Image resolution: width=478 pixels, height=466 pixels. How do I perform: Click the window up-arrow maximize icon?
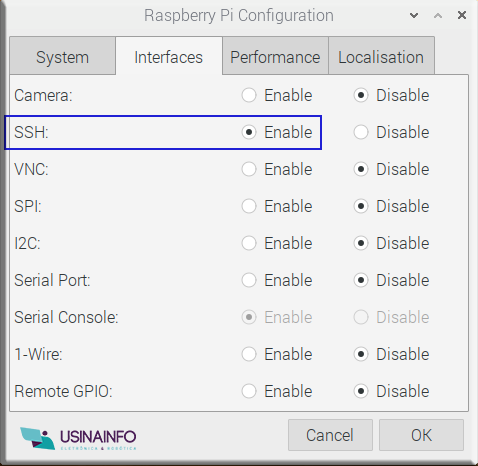(x=438, y=15)
